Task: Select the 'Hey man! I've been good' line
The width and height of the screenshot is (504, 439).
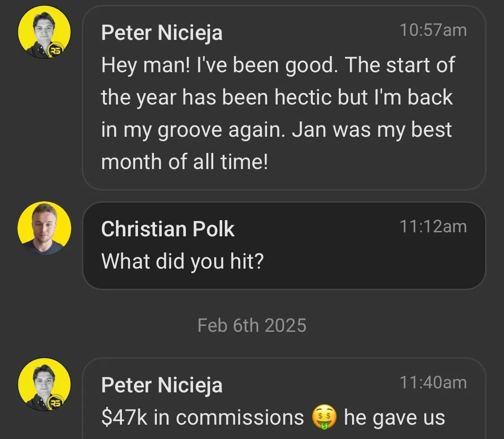Action: coord(278,65)
